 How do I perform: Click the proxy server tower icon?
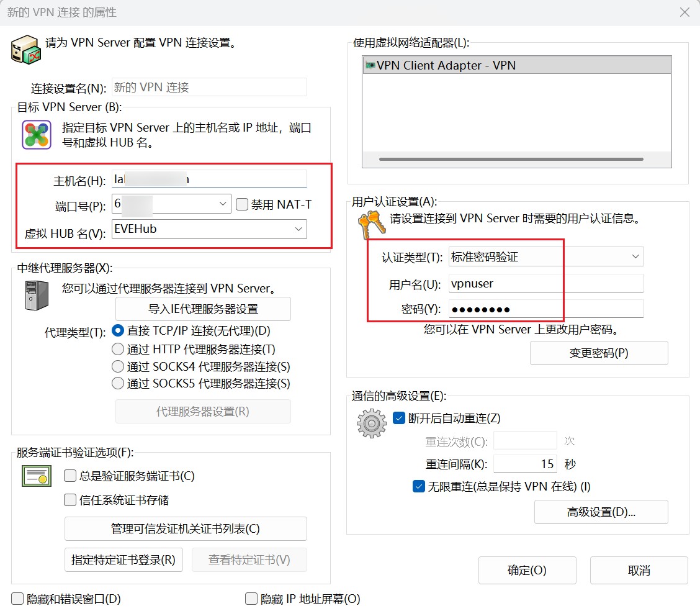coord(37,295)
